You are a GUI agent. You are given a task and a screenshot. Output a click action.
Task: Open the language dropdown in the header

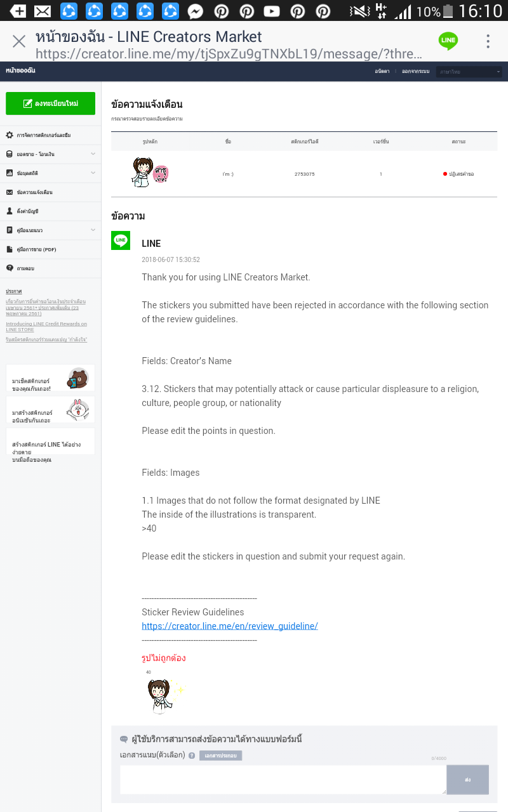pos(469,72)
